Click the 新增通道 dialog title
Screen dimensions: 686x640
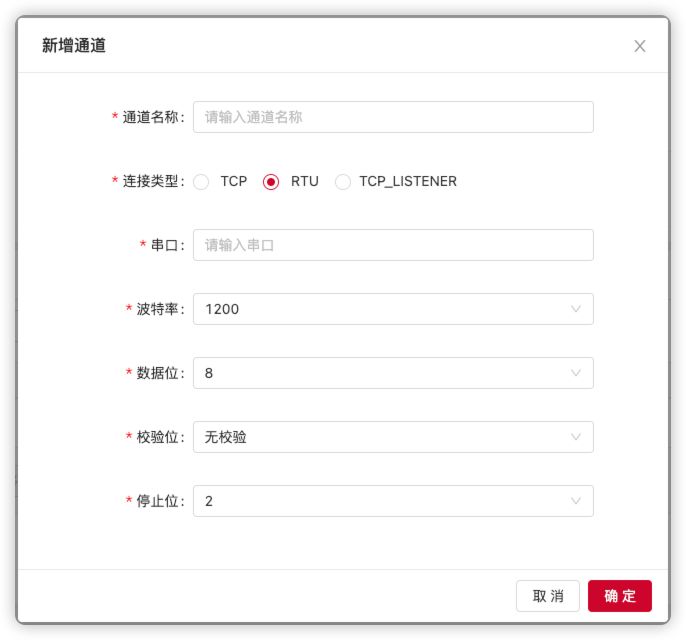[74, 46]
